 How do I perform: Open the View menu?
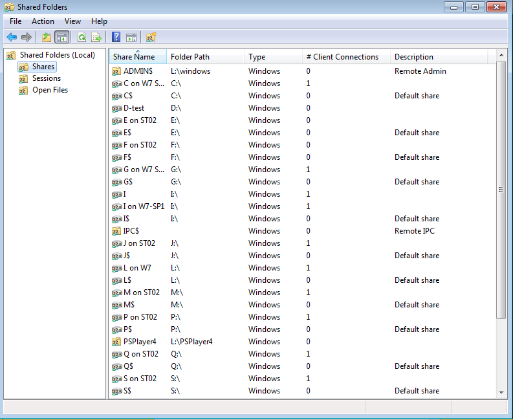pos(72,21)
